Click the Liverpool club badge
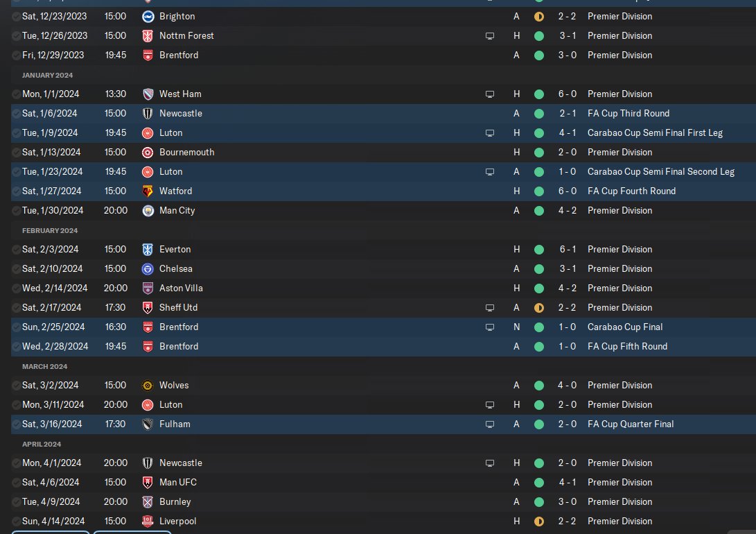756x534 pixels. [x=148, y=521]
